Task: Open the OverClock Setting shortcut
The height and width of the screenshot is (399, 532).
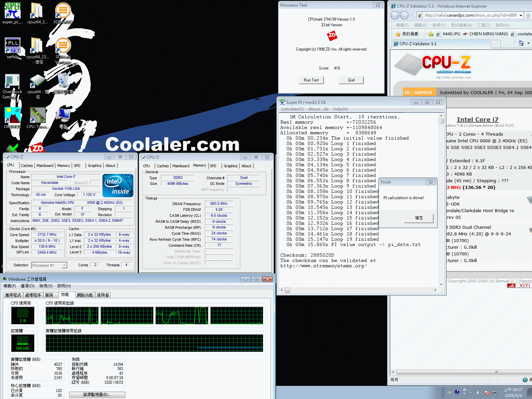Action: [12, 86]
